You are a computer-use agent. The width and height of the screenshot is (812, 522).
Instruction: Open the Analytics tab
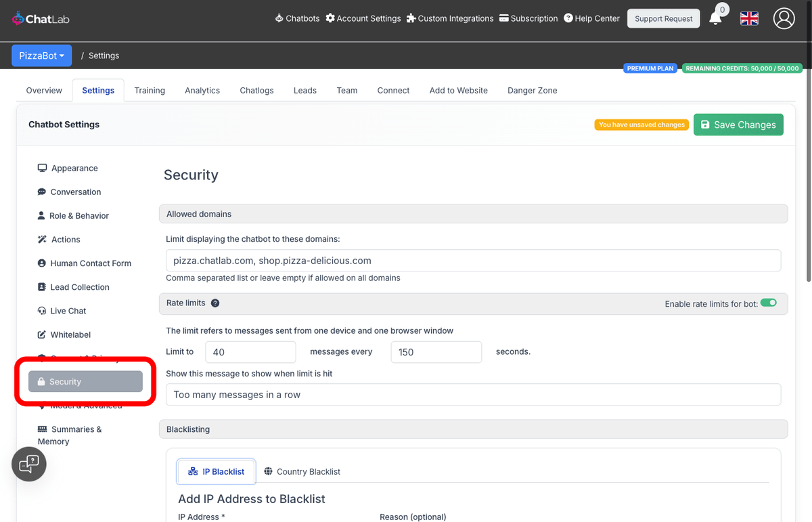[x=202, y=90]
